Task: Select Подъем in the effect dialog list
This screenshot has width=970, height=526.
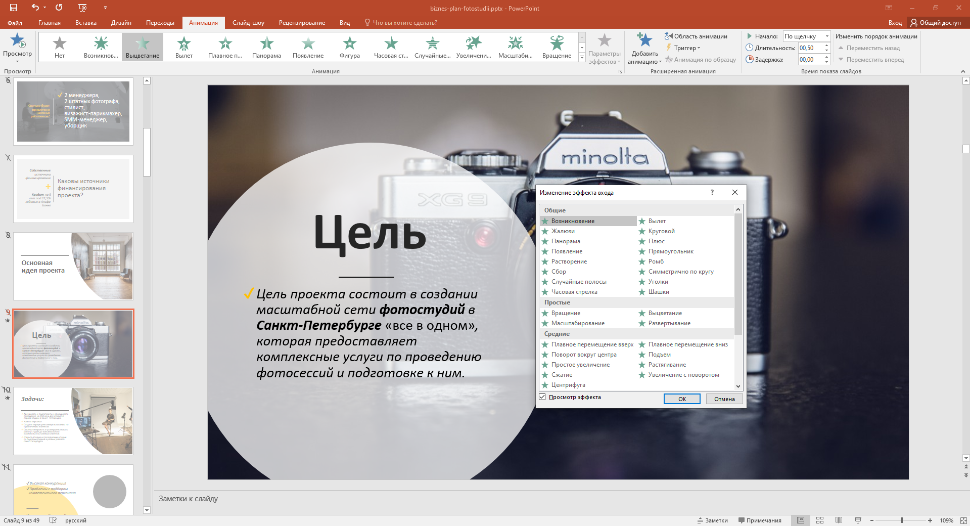Action: click(655, 355)
